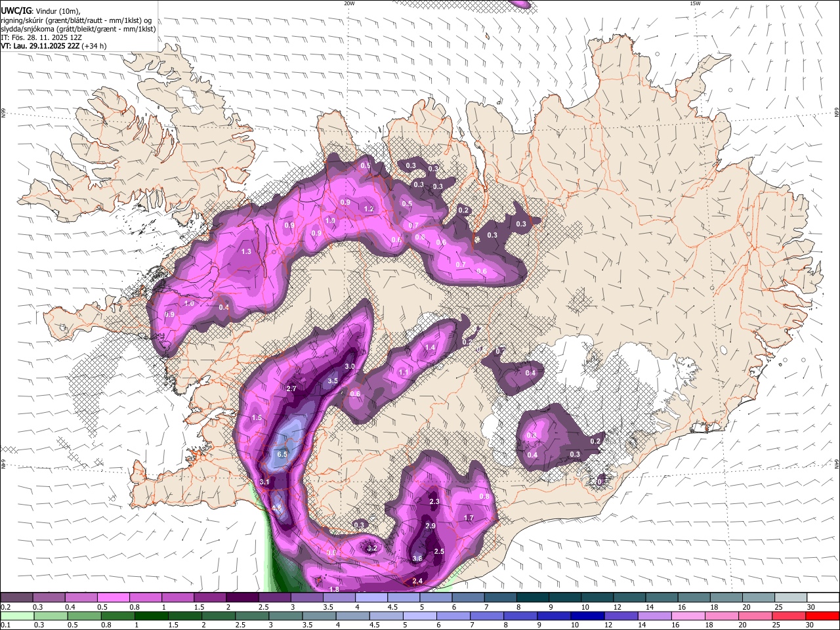Click the valid time "VT: Lau. 29.11.2025 22Z (+34 h)"
The image size is (840, 630).
[54, 46]
